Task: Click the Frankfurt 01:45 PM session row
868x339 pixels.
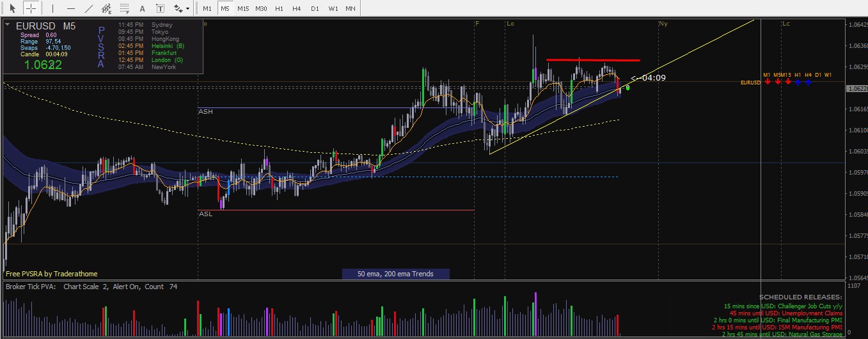Action: (146, 53)
